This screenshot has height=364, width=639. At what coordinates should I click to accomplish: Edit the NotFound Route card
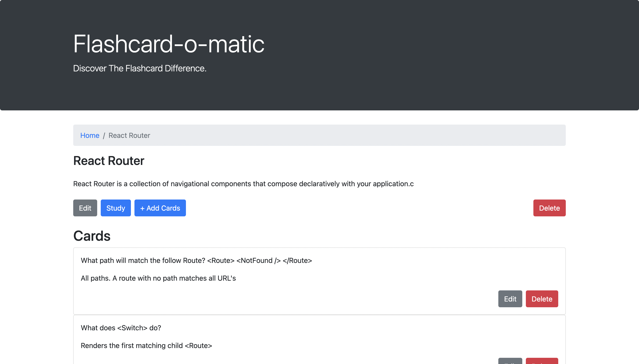click(510, 299)
